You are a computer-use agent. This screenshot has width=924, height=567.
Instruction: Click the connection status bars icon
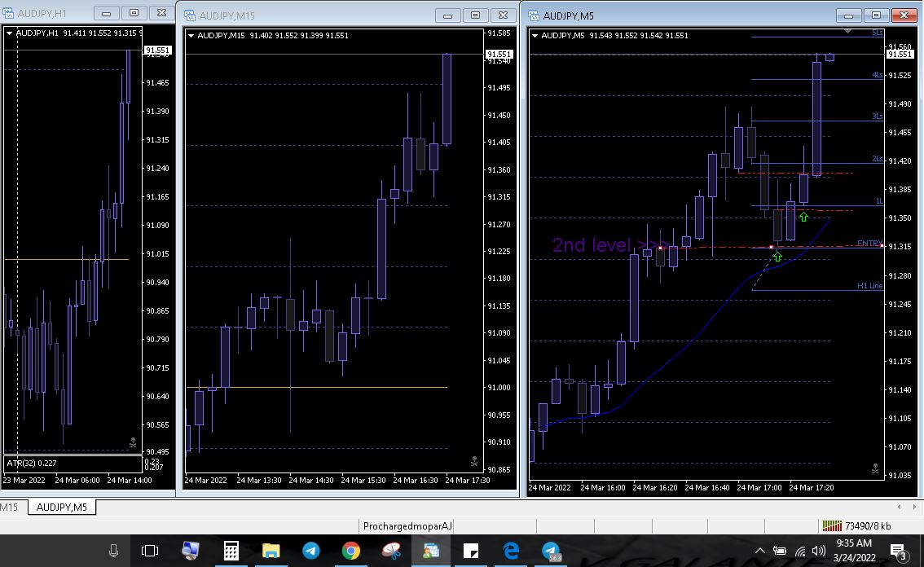click(x=832, y=525)
